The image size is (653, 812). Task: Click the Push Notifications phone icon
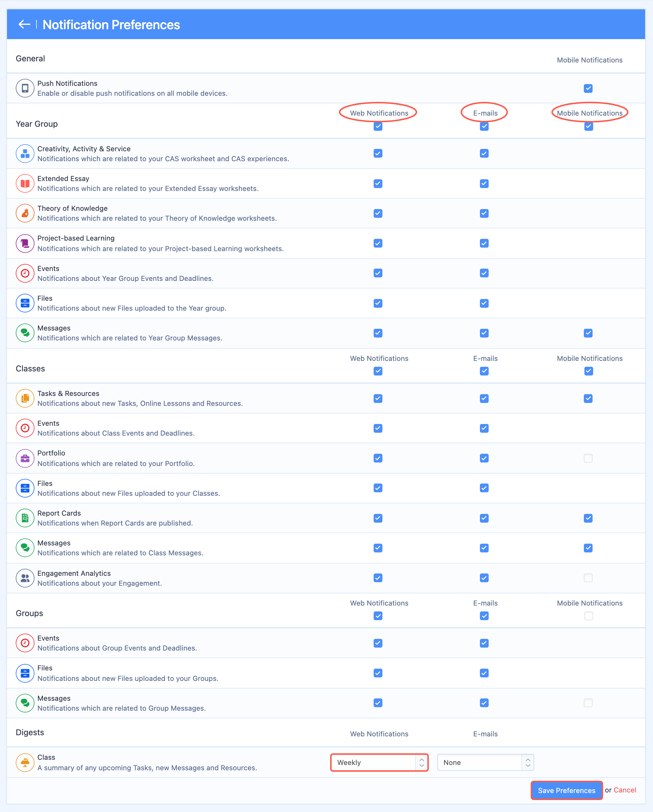click(25, 88)
